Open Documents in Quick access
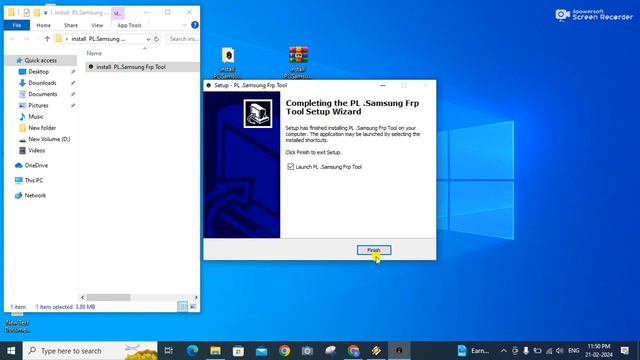Screen dimensions: 640x360 pyautogui.click(x=42, y=94)
